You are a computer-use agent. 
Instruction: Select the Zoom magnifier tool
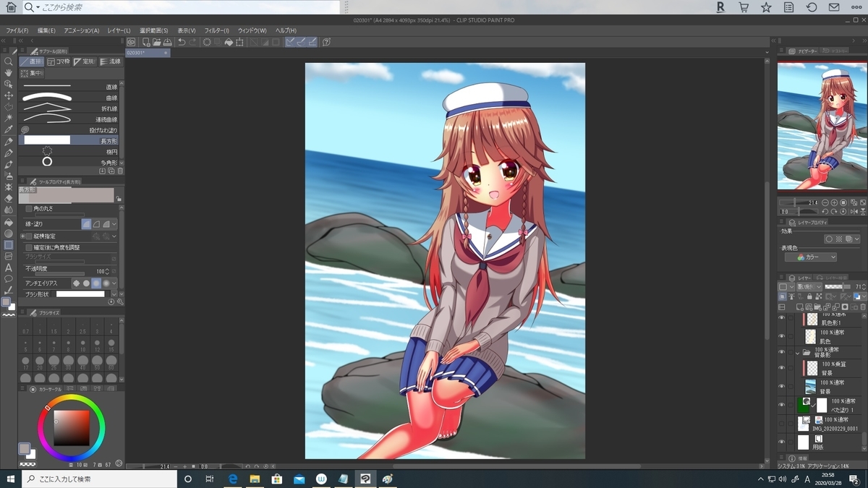point(9,61)
